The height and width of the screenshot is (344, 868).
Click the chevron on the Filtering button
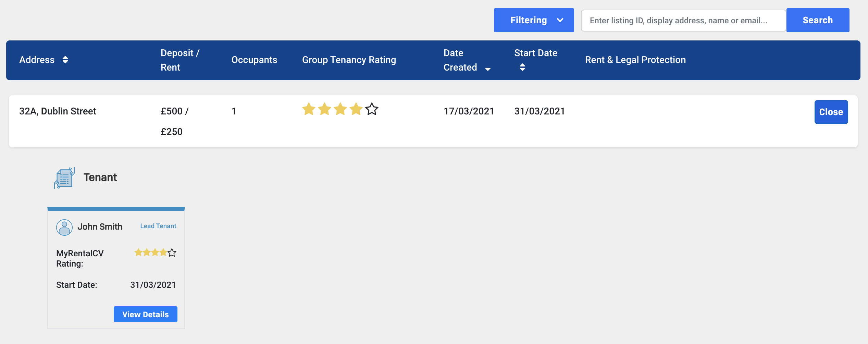click(x=560, y=20)
